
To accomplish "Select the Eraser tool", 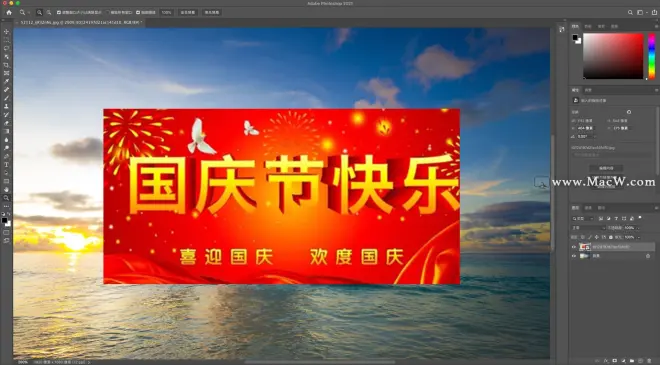I will [x=6, y=123].
